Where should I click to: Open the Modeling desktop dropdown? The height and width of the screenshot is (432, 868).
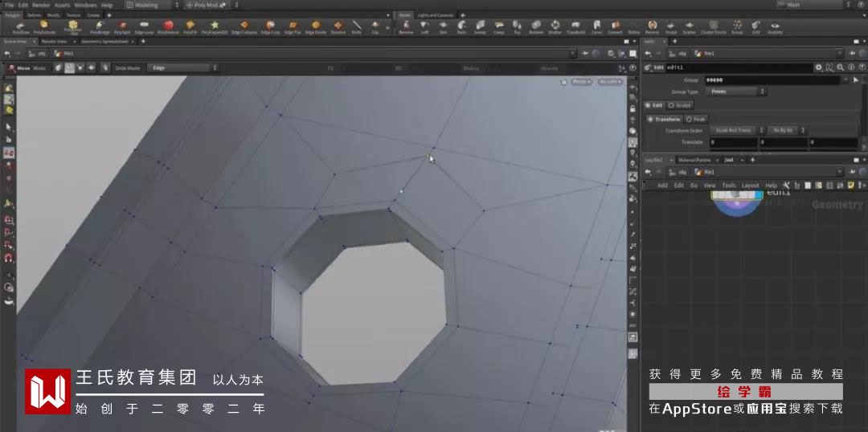152,5
